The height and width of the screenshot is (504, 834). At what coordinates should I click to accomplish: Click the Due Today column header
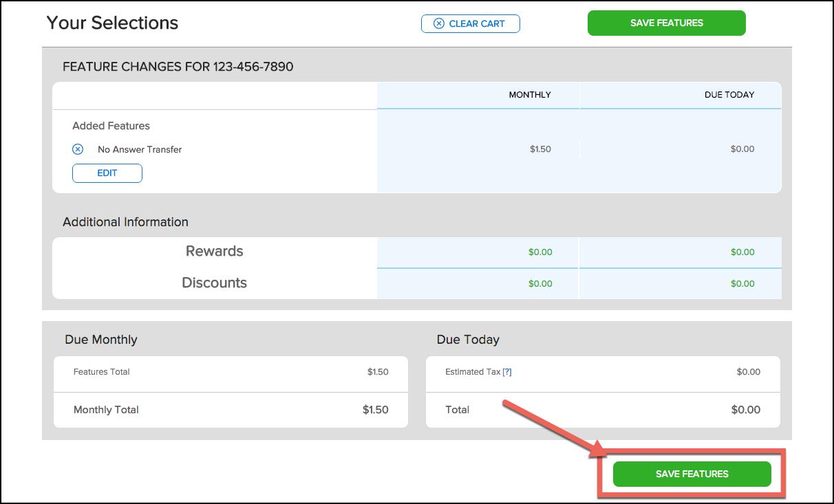[x=729, y=95]
